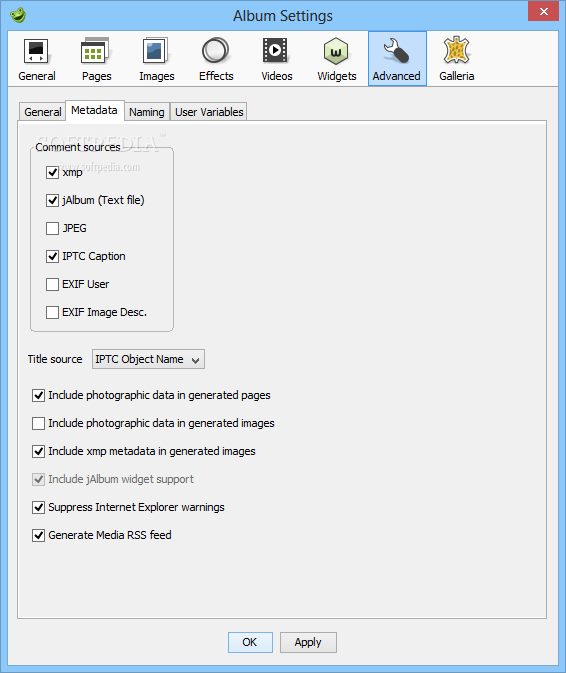The height and width of the screenshot is (673, 566).
Task: Open the General settings section icon
Action: tap(36, 59)
